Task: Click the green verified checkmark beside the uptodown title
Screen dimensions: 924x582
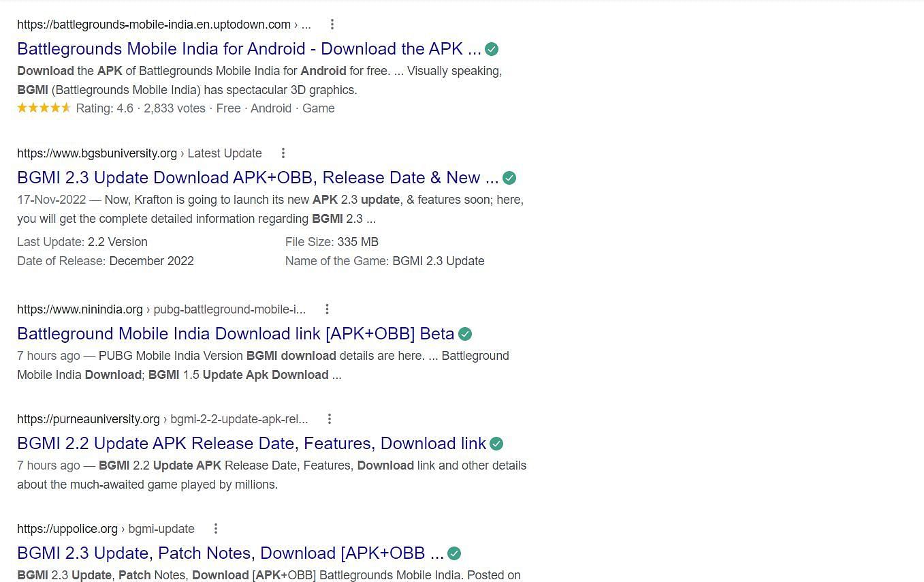Action: point(492,49)
